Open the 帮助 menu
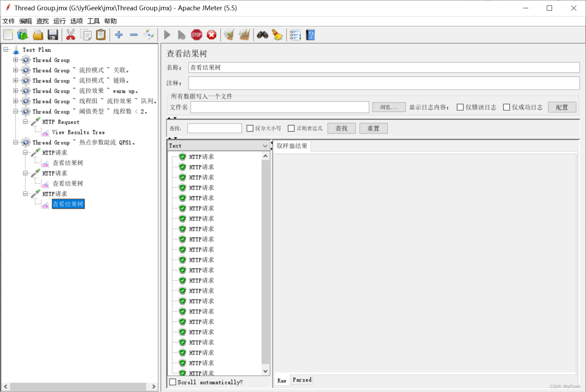Image resolution: width=586 pixels, height=392 pixels. 111,21
